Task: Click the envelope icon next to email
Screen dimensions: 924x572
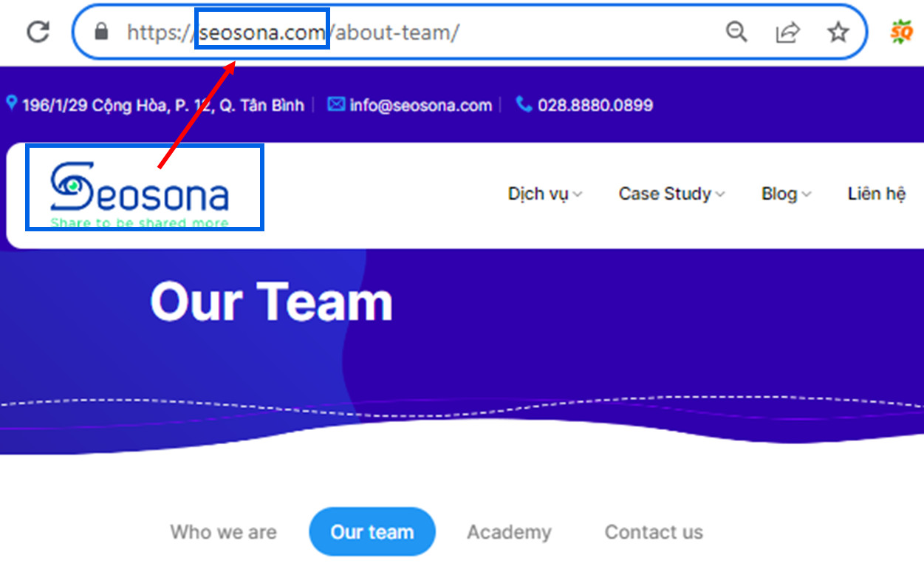Action: [x=336, y=104]
